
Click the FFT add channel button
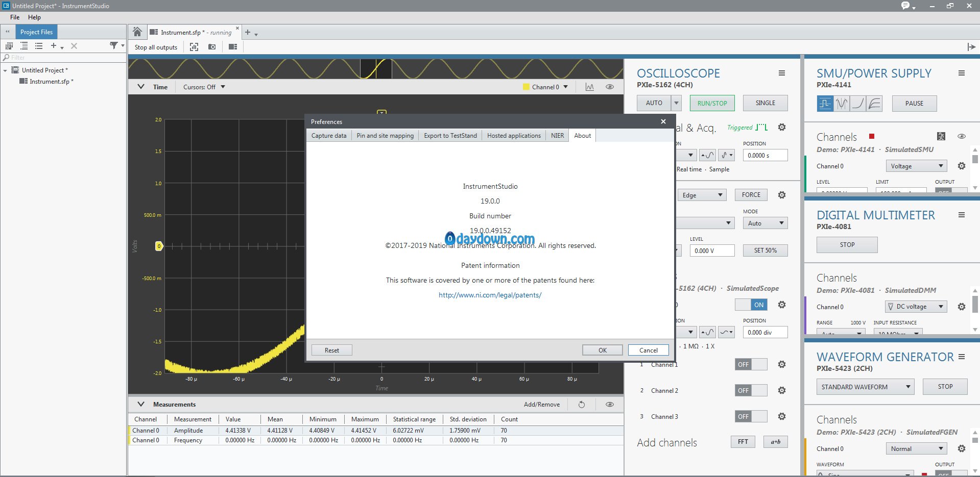coord(743,442)
